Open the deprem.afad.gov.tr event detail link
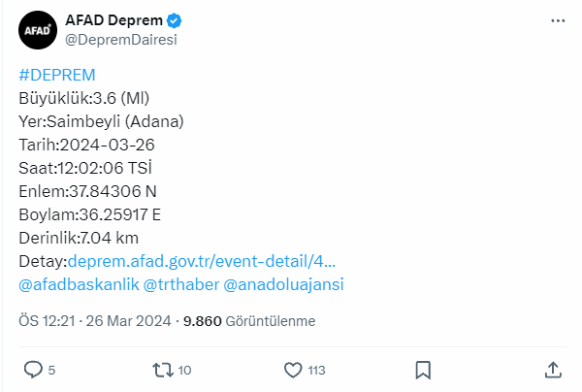Viewport: 582px width, 392px height. [202, 261]
